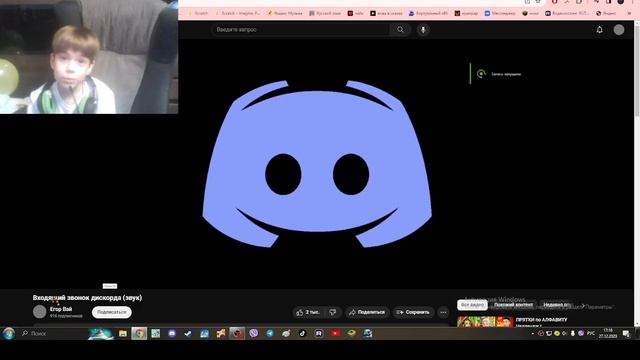Open YouTube notifications bell

point(599,29)
